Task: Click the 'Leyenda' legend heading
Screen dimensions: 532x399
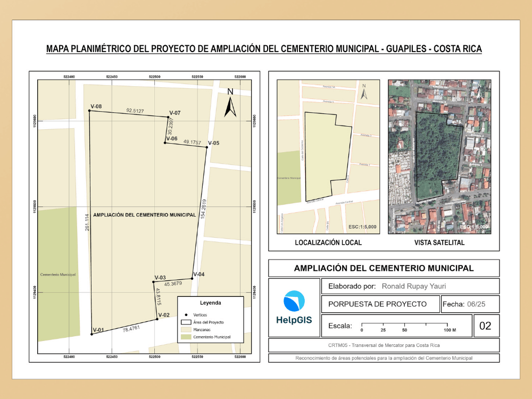Action: [x=210, y=303]
